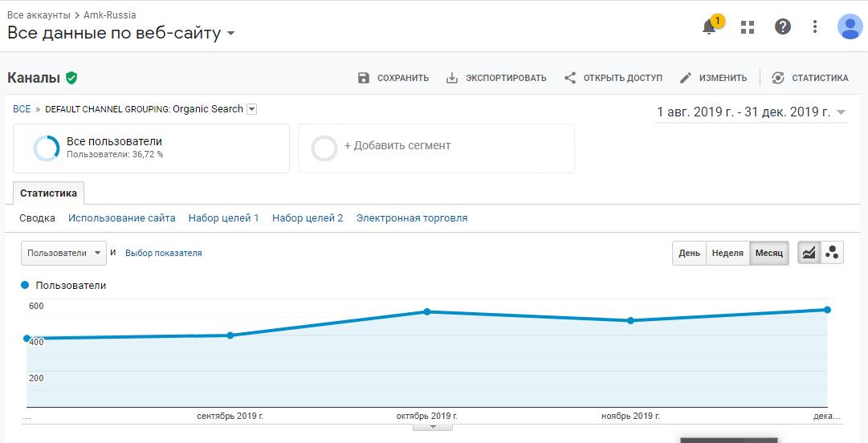Click the Экспортировать button

496,78
